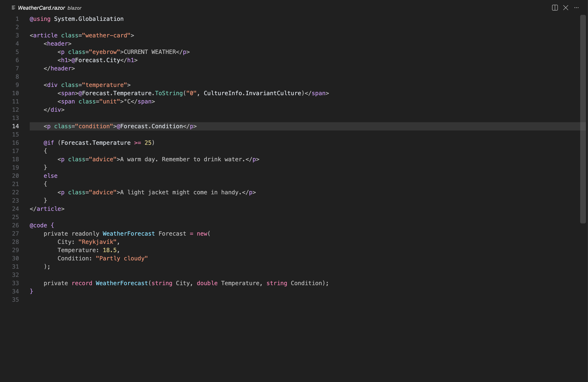
Task: Click the °C text on line 11
Action: click(x=127, y=102)
